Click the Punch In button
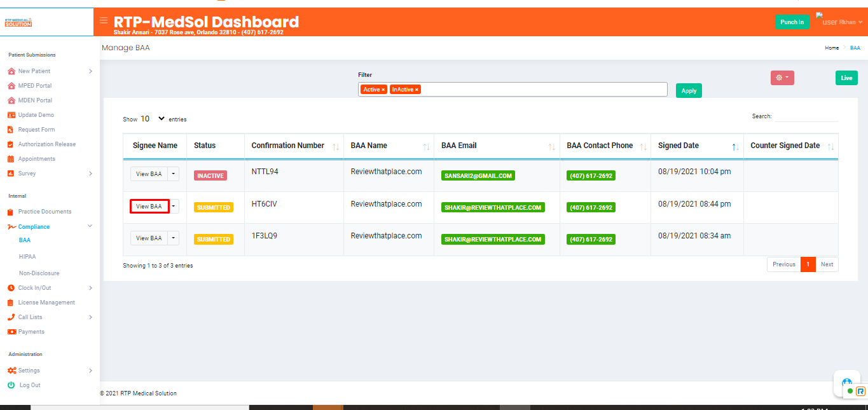This screenshot has height=410, width=868. (792, 22)
